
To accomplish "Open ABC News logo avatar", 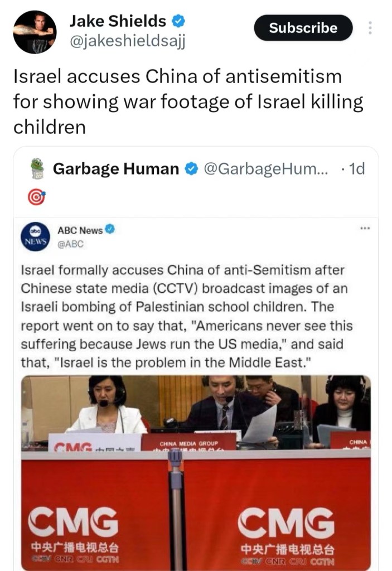I will [35, 236].
